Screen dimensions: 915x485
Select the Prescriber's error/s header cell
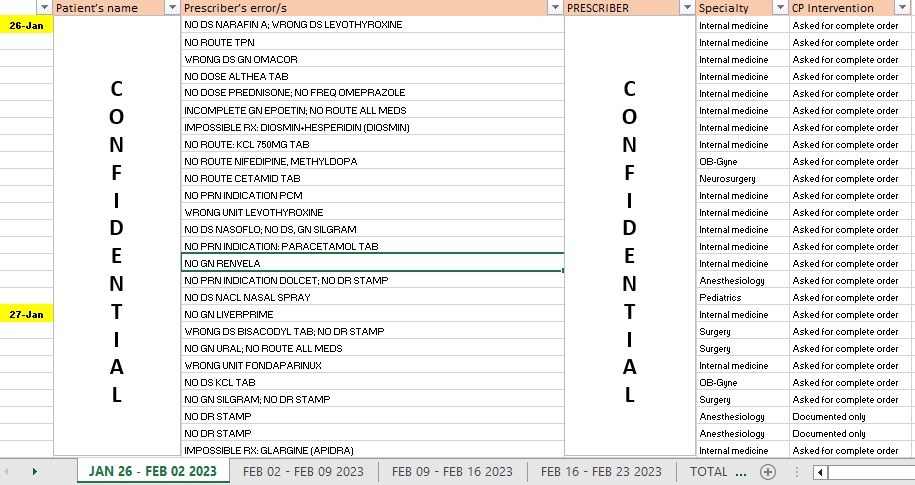point(372,8)
